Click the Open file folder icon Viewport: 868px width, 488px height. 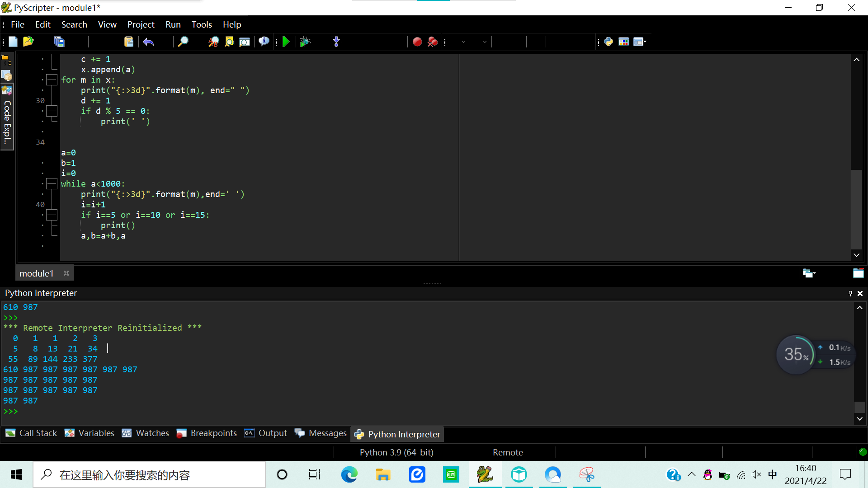tap(28, 42)
